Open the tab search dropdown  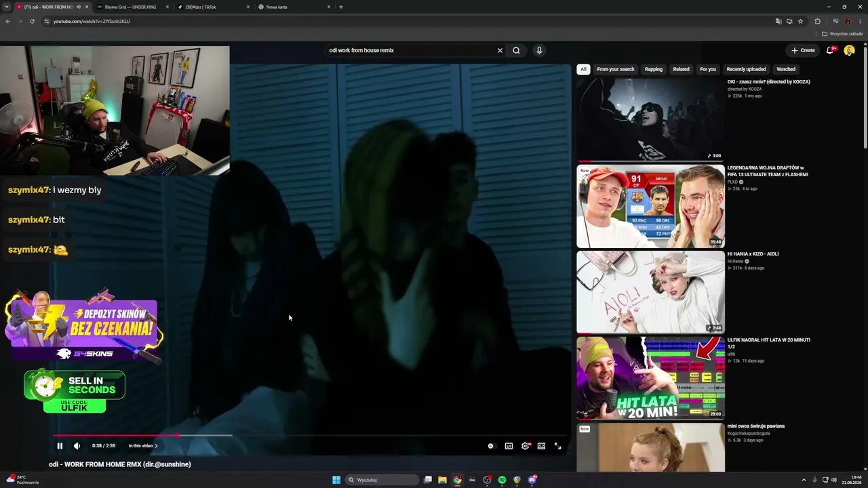click(7, 7)
